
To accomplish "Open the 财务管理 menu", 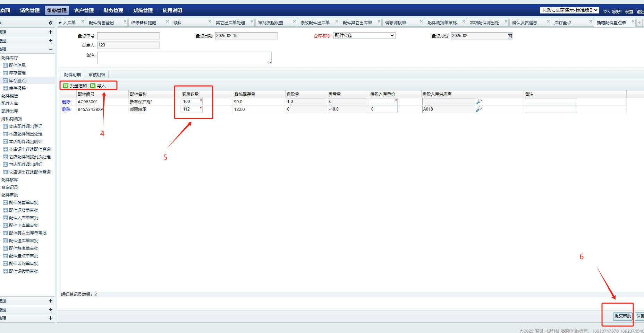I will pos(113,10).
